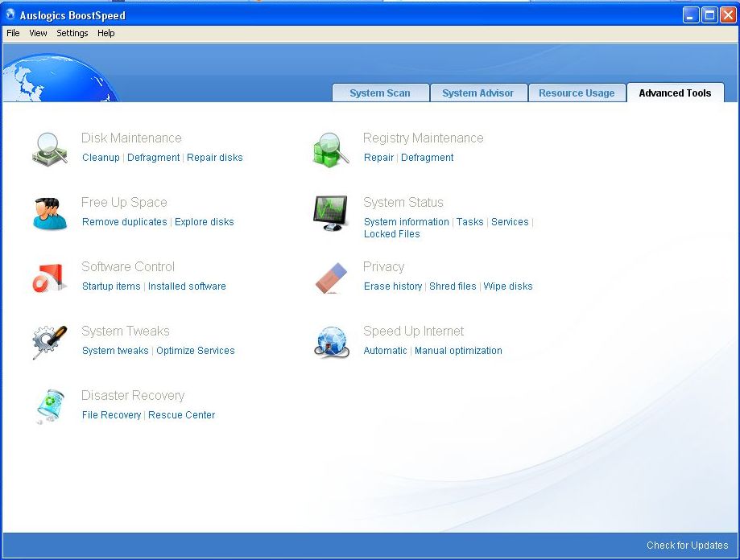740x560 pixels.
Task: Open the View menu
Action: point(38,33)
